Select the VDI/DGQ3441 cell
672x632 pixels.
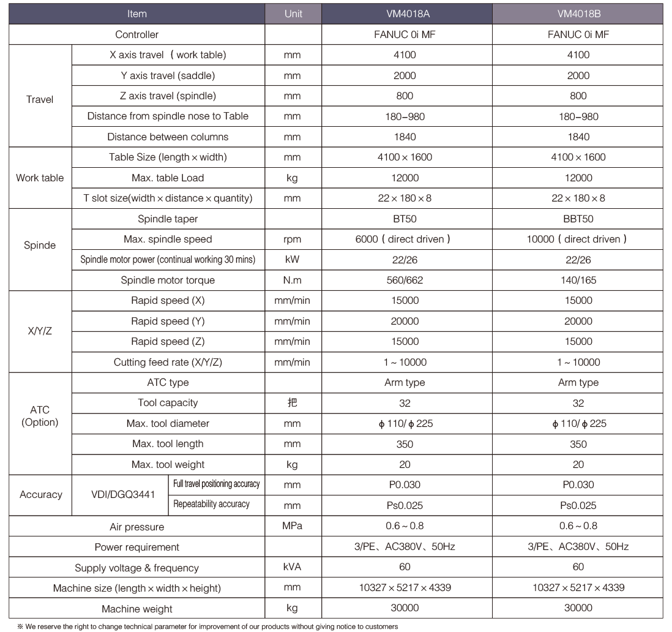click(x=120, y=495)
